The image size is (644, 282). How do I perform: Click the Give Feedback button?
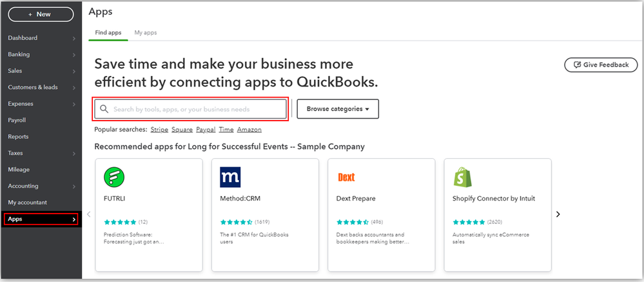pos(601,65)
